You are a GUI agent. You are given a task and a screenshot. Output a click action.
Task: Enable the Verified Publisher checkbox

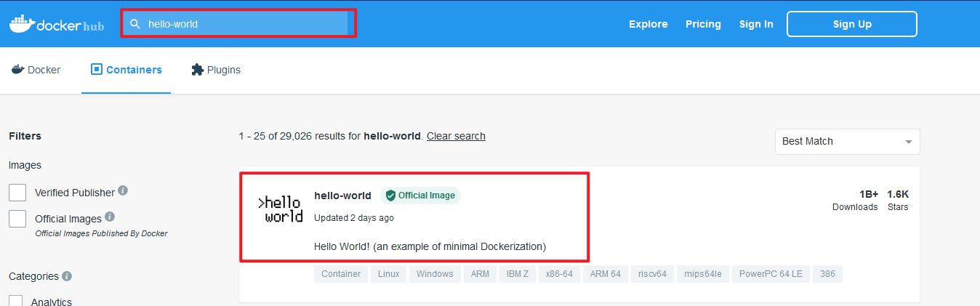pos(17,193)
